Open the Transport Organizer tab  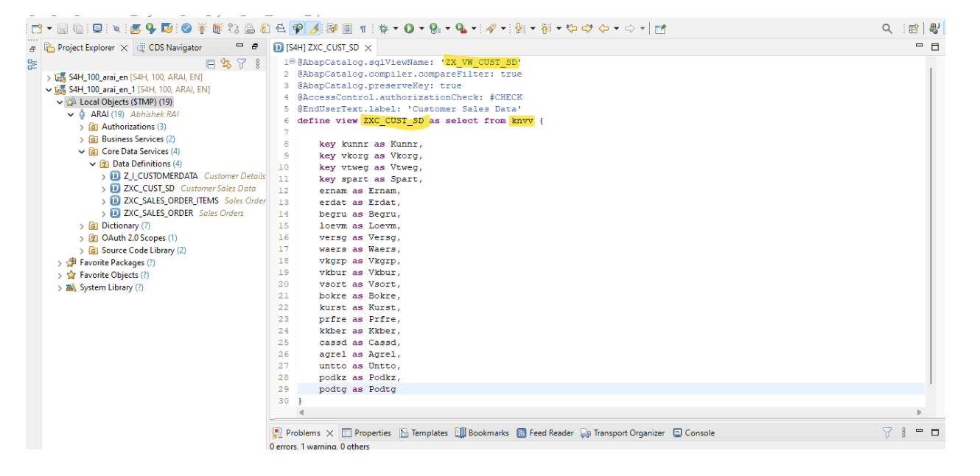630,433
